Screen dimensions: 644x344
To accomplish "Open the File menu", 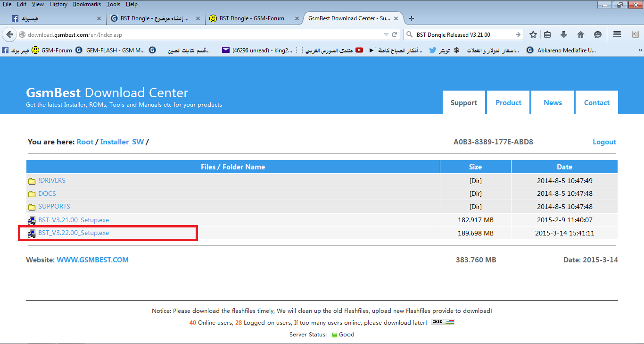I will 7,4.
